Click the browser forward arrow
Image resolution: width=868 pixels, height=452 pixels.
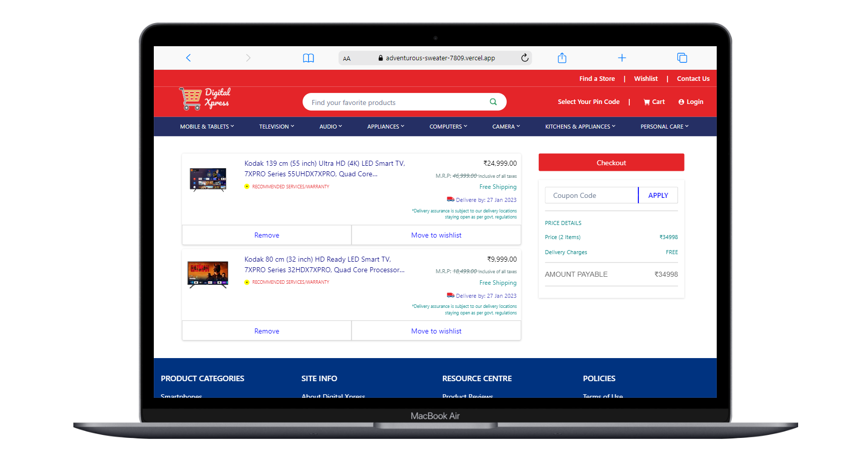[248, 58]
